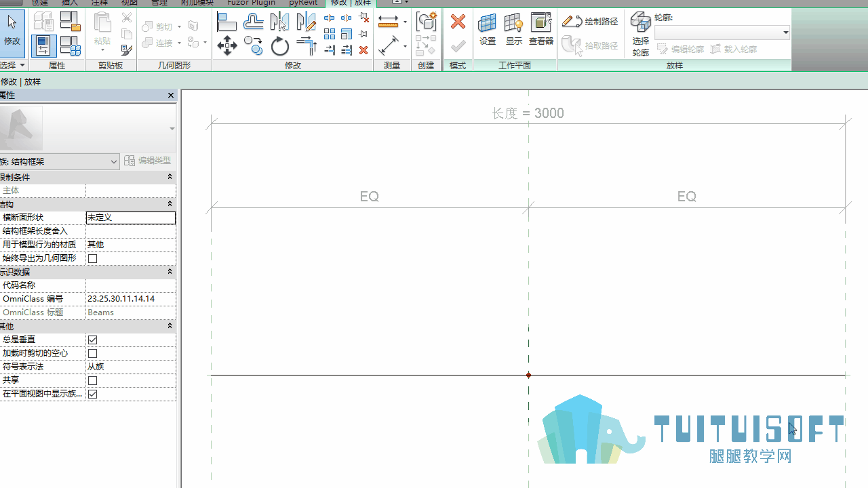Open the 管理 ribbon tab
The image size is (868, 488).
(159, 3)
